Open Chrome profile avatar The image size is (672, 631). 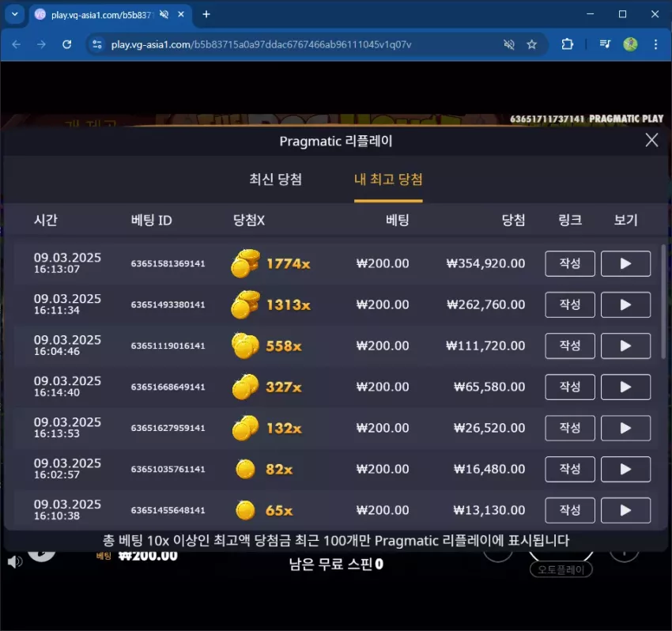[630, 44]
